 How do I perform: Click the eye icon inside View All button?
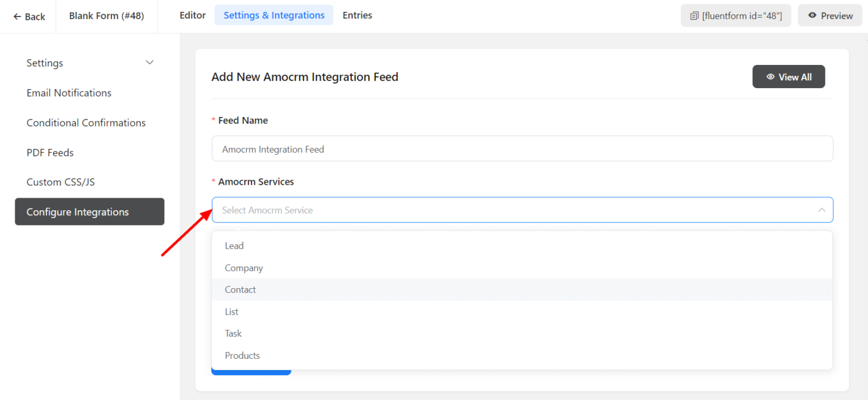coord(771,76)
